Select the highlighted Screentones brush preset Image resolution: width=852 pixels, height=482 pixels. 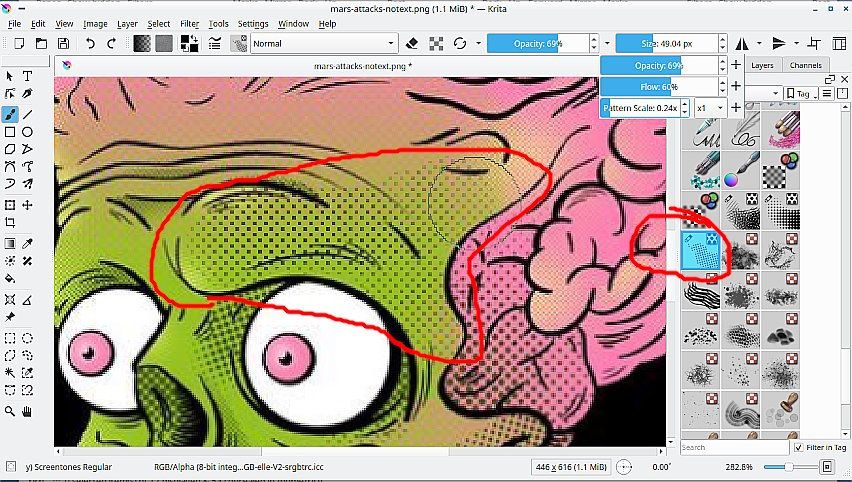tap(700, 250)
